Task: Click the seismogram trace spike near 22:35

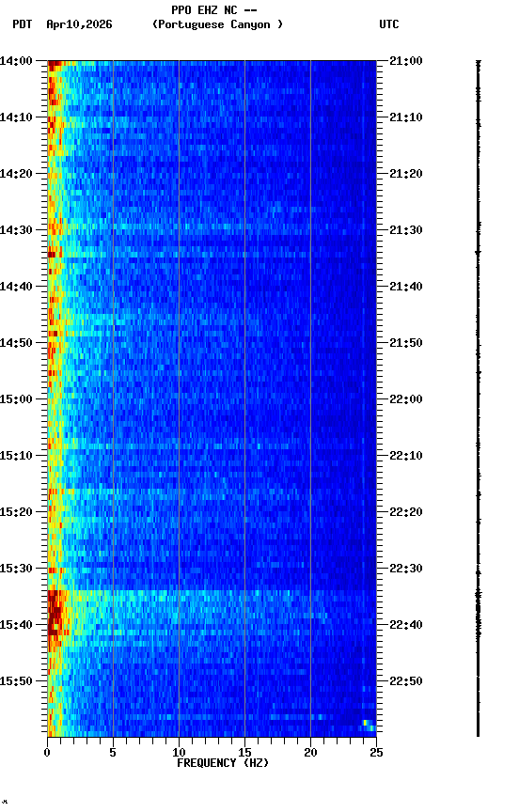Action: coord(478,594)
